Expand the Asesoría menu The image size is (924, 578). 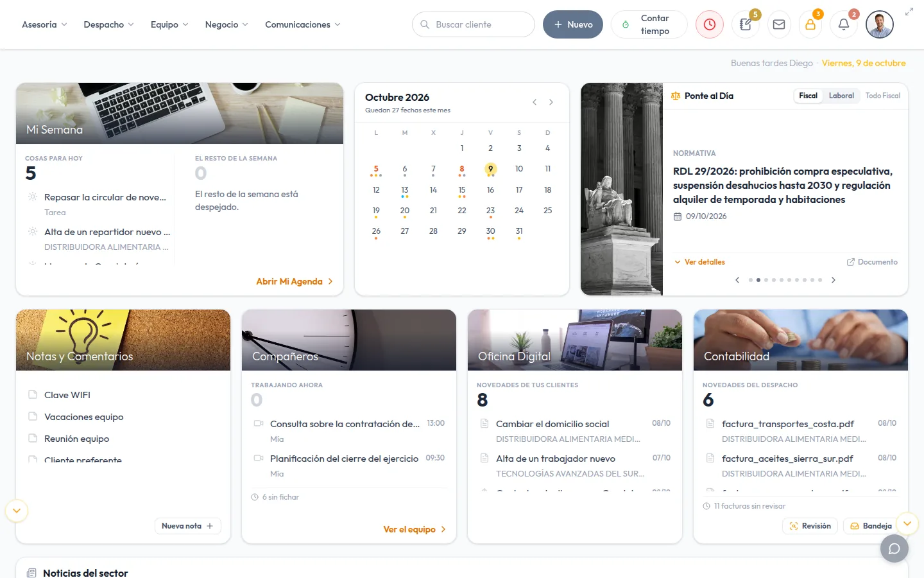[44, 24]
